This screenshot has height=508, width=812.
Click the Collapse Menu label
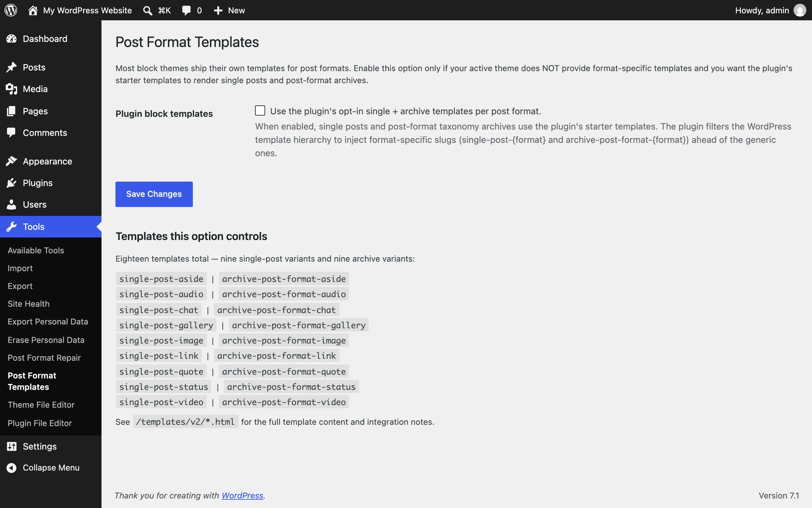[x=51, y=468]
